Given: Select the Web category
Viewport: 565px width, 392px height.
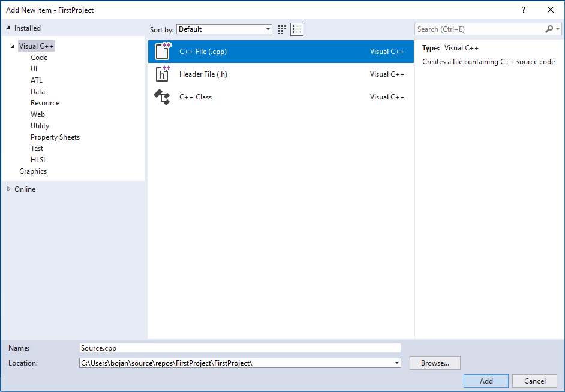Looking at the screenshot, I should pos(37,114).
